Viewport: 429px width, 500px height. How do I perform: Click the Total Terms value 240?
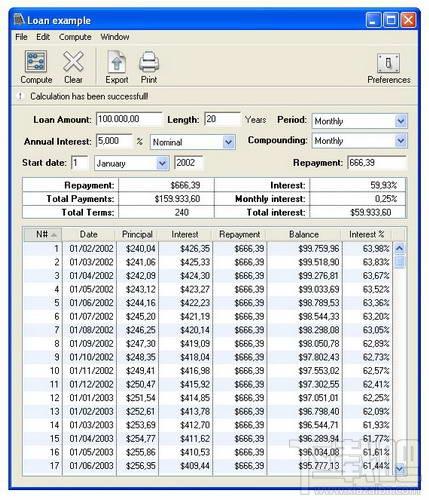click(182, 213)
